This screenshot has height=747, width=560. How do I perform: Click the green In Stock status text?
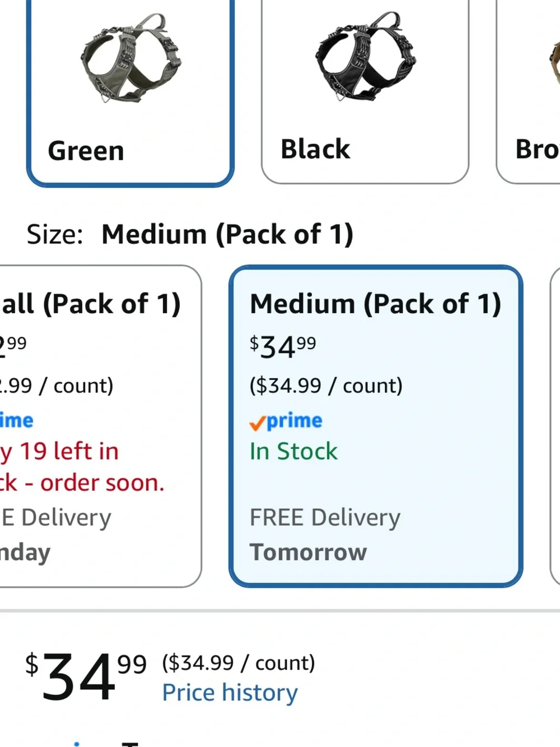tap(294, 451)
